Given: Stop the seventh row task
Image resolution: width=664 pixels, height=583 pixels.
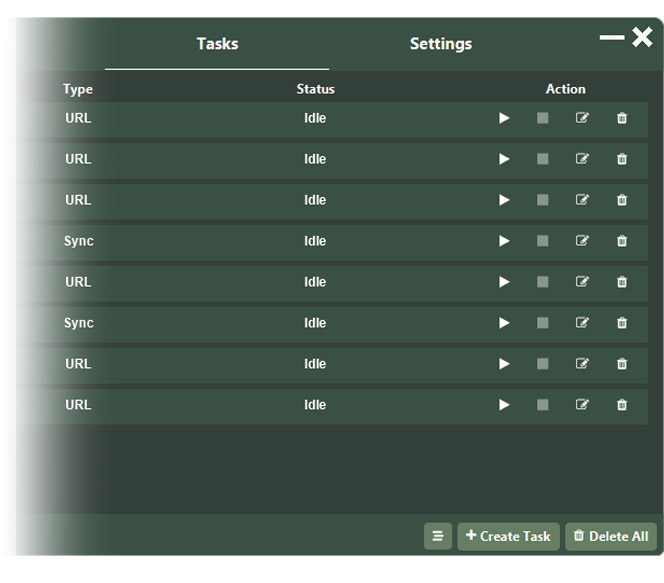Looking at the screenshot, I should 543,364.
